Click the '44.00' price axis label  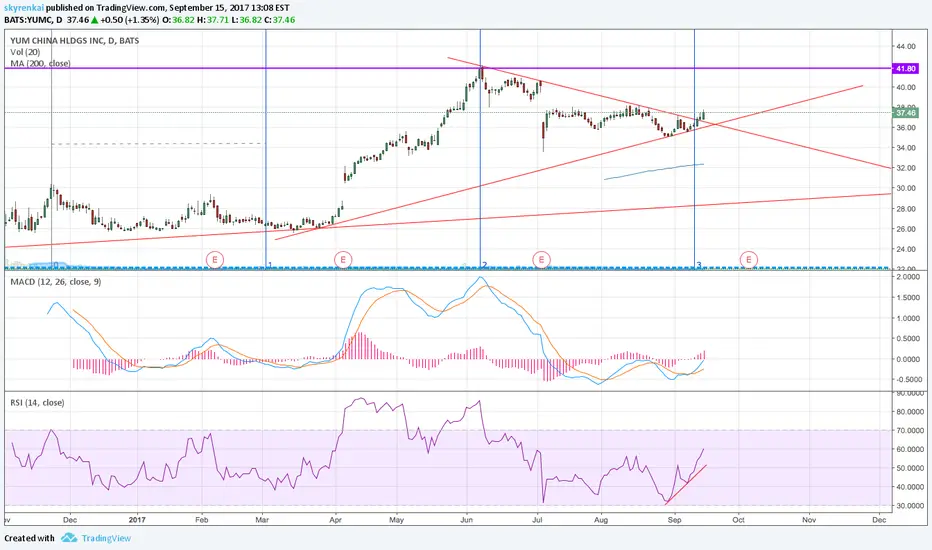point(905,46)
